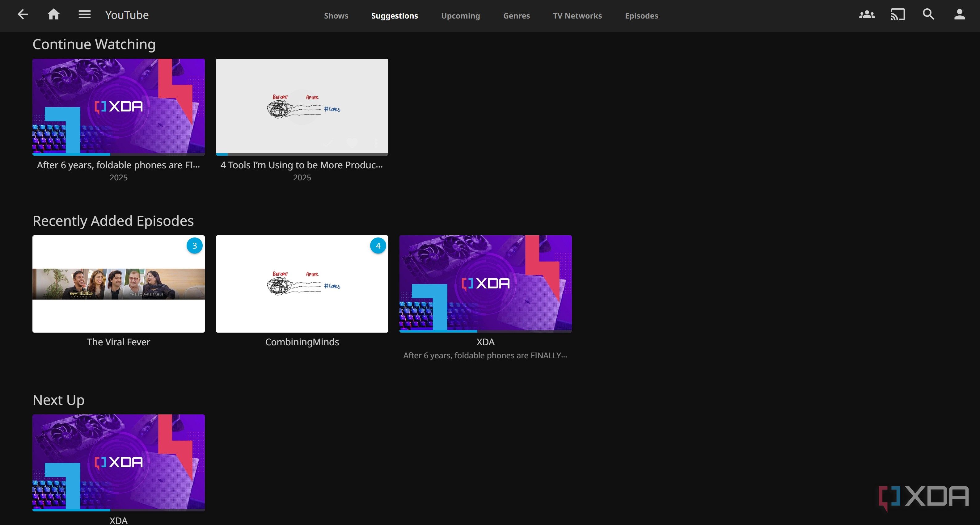Open the user profile icon
Screen dimensions: 980x525
click(x=960, y=15)
